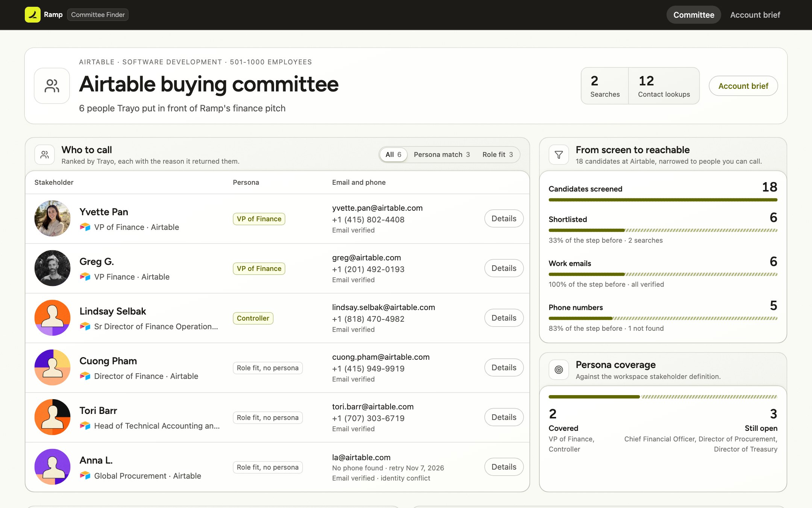Click the Airtable logo in Cuong Pham's row
The image size is (812, 508).
pyautogui.click(x=85, y=376)
